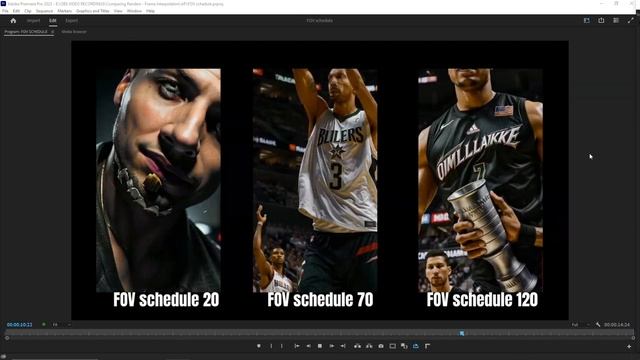Switch to the Edit workspace tab
640x360 pixels.
pos(53,20)
